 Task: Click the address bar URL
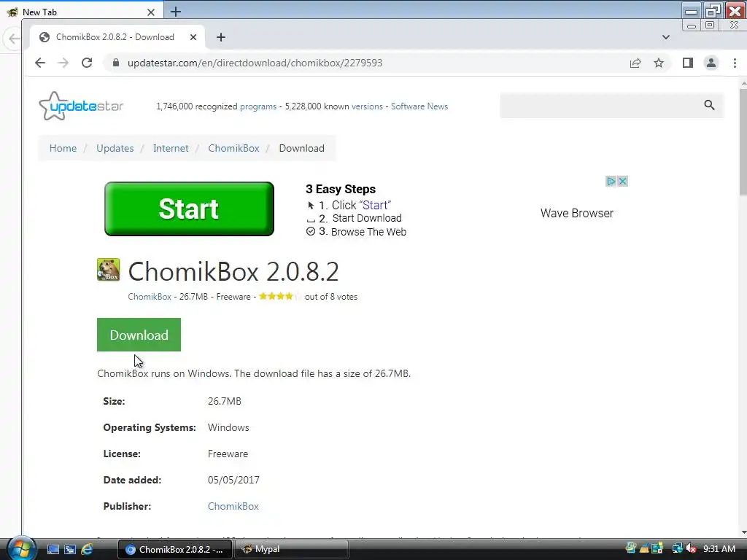tap(255, 63)
